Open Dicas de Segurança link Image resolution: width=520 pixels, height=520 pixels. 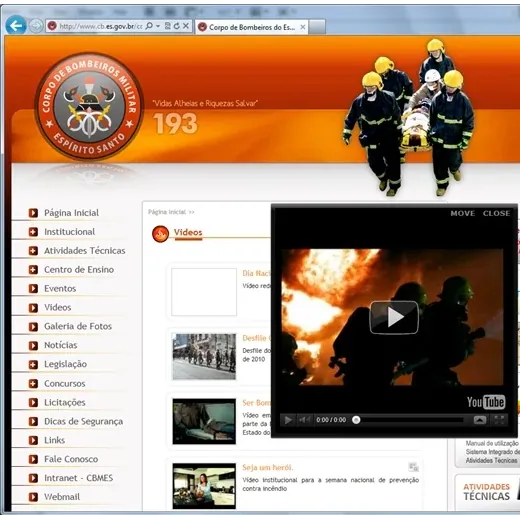(x=83, y=421)
